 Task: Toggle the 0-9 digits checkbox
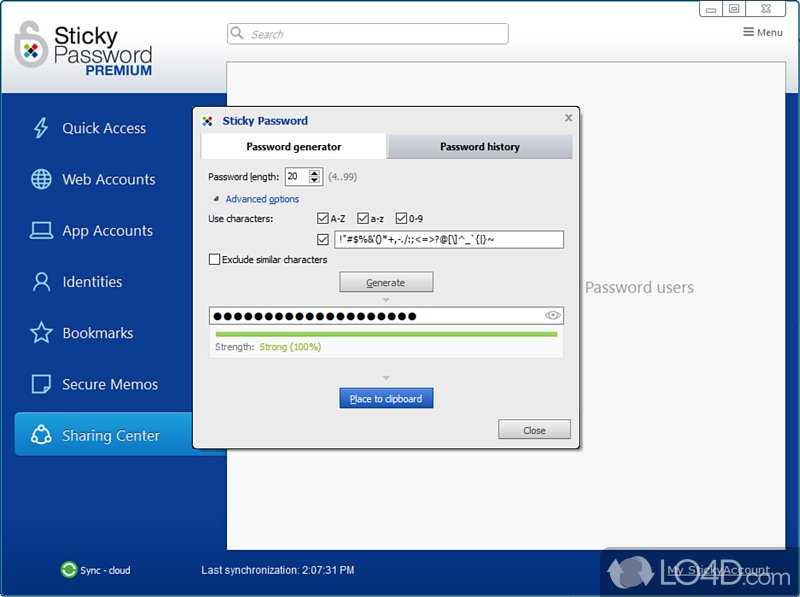[x=402, y=218]
